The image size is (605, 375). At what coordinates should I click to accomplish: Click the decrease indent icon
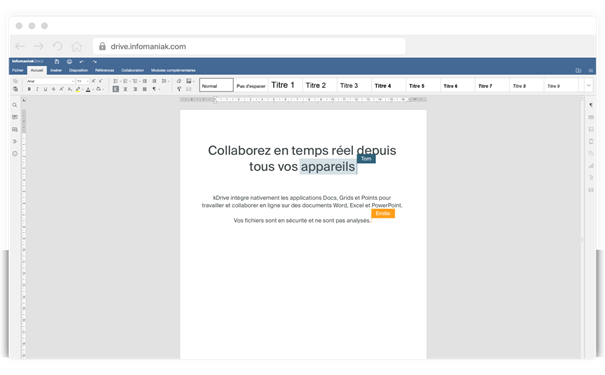pos(145,81)
